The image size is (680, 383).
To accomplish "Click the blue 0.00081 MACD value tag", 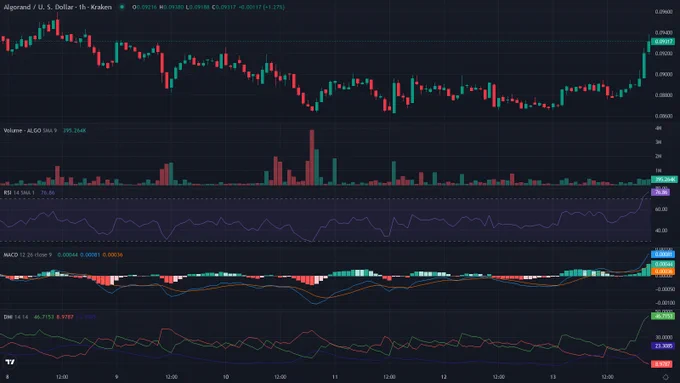I will (663, 254).
